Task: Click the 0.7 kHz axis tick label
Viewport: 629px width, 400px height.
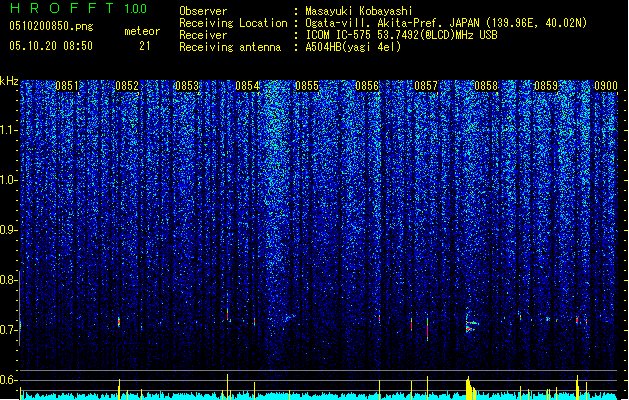Action: pos(8,330)
